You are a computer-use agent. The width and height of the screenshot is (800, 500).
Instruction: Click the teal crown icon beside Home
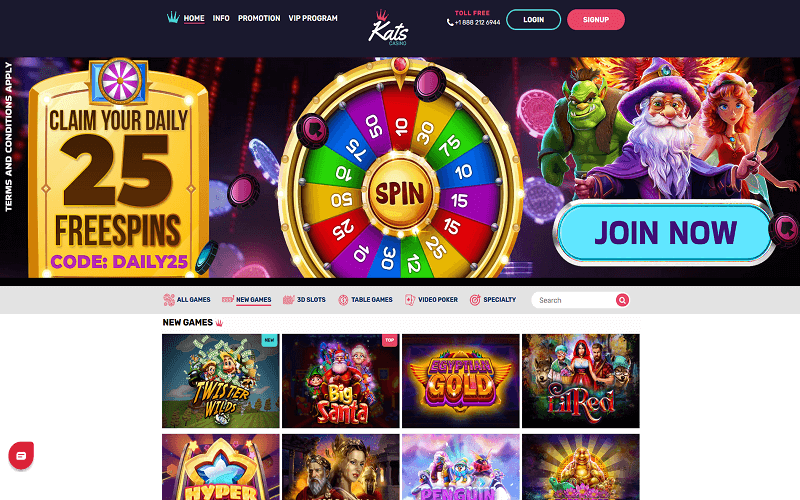[x=173, y=18]
